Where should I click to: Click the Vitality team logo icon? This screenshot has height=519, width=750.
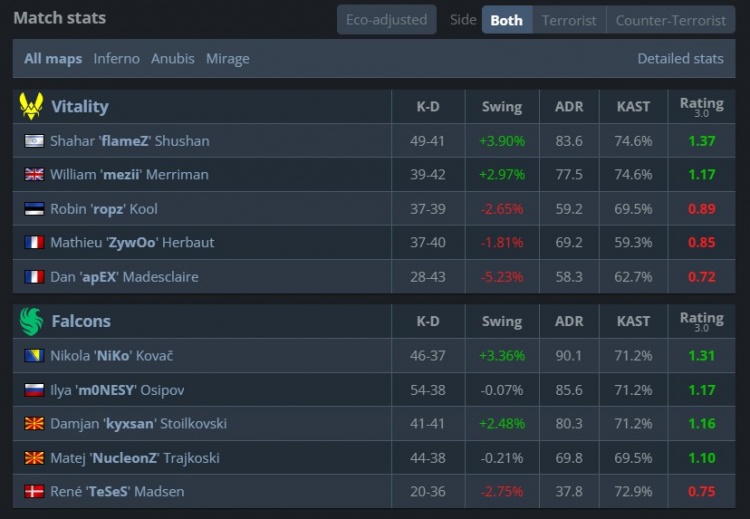click(x=31, y=106)
